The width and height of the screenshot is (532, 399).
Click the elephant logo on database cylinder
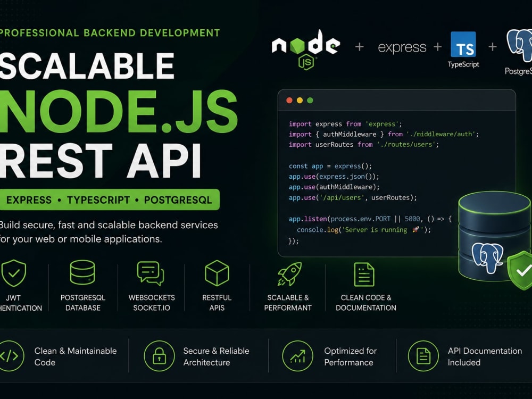click(487, 257)
